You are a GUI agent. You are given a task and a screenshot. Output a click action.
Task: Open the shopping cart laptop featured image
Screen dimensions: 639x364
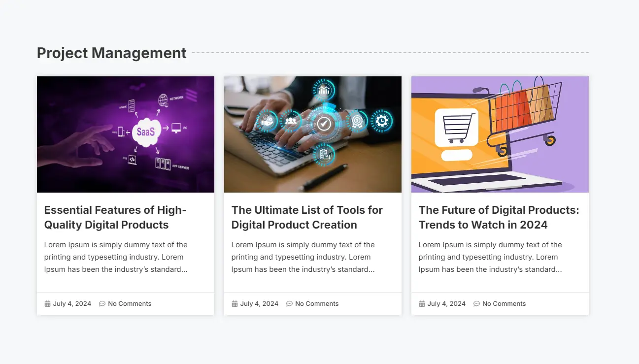pos(500,134)
